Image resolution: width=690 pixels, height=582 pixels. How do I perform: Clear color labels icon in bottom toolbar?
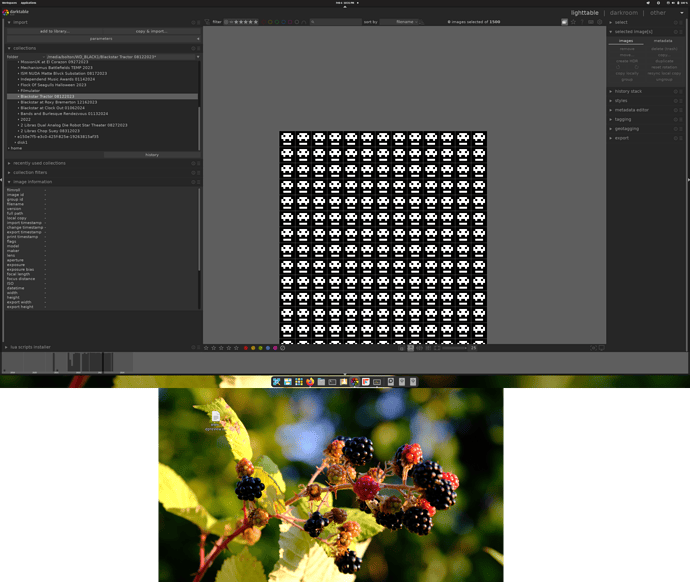pyautogui.click(x=283, y=348)
